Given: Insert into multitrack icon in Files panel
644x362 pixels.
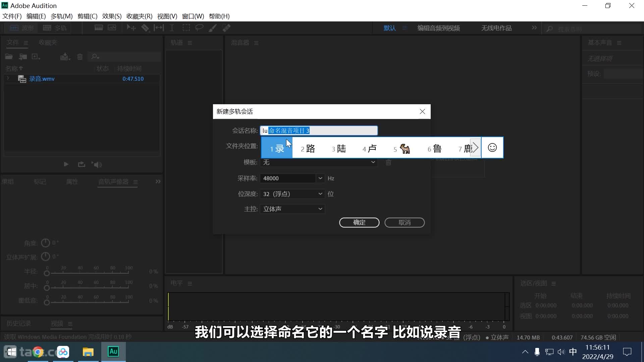Looking at the screenshot, I should coord(65,57).
